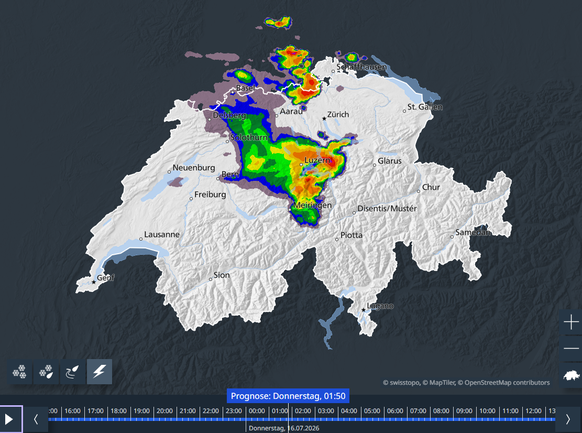Screen dimensions: 582x433
Task: Open the OpenStreetMap contributors link
Action: tap(507, 383)
